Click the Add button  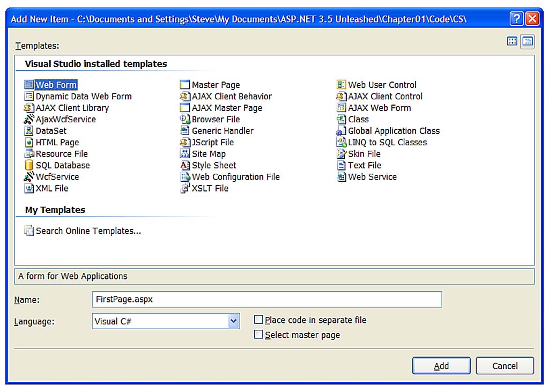[441, 366]
